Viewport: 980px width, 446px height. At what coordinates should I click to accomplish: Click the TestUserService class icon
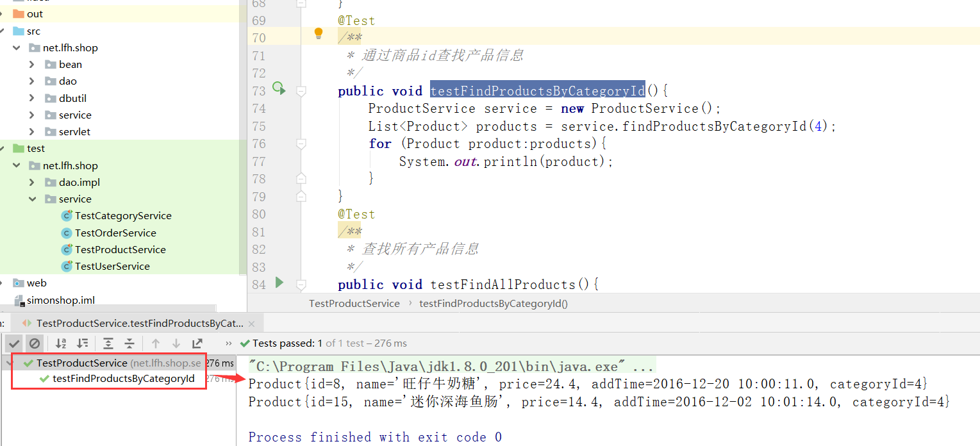[67, 266]
